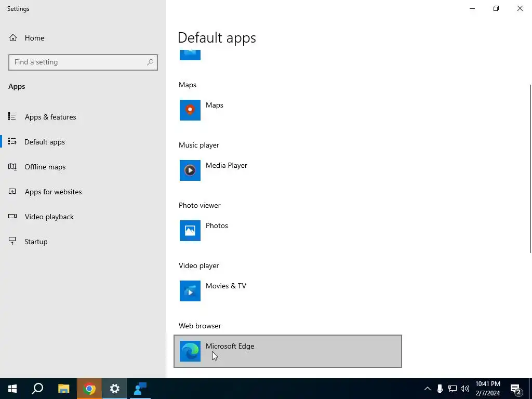Minimize the Settings window
532x399 pixels.
tap(472, 8)
